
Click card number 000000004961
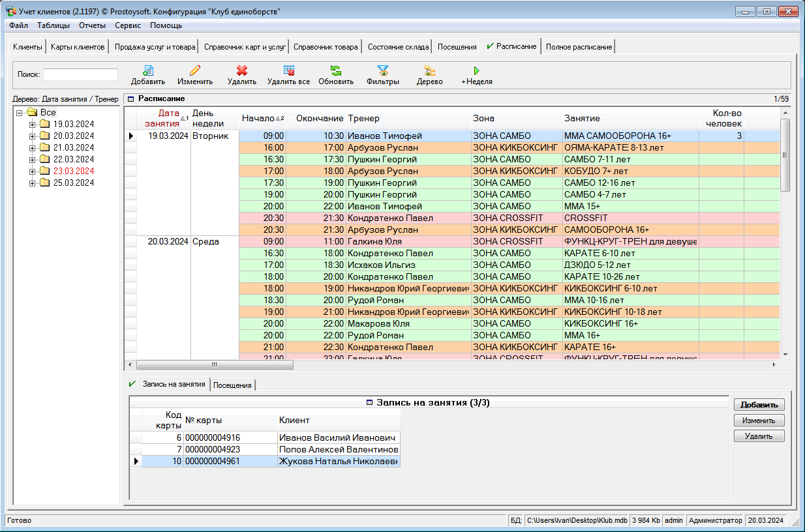click(230, 461)
